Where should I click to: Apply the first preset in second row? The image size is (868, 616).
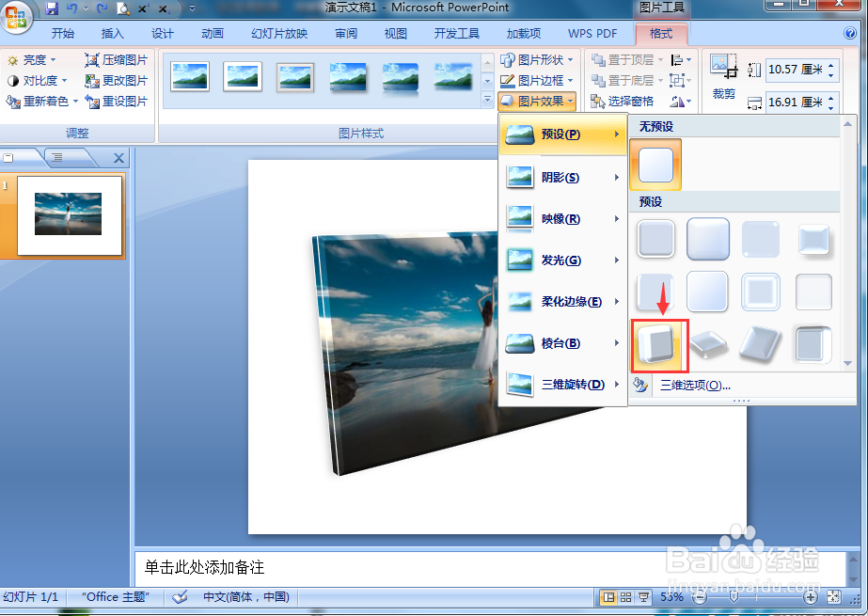point(655,292)
